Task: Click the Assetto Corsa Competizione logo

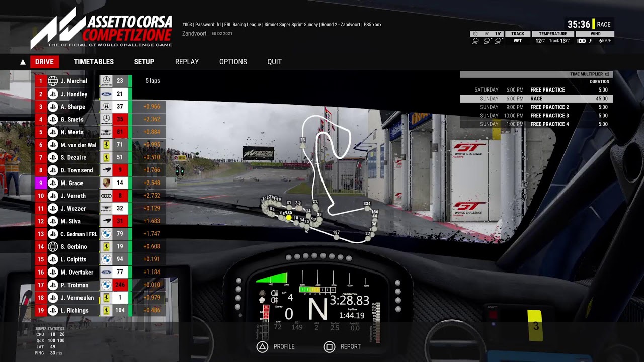Action: coord(101,28)
